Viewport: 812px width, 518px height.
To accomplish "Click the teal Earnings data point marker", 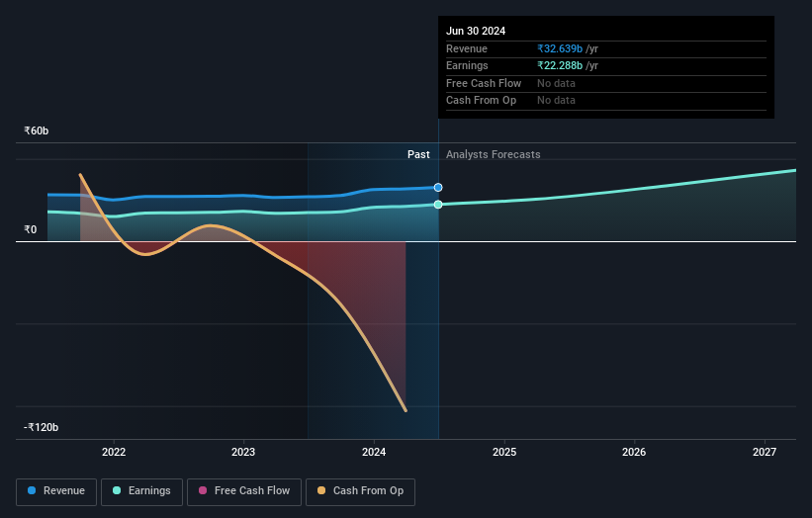I will tap(438, 205).
